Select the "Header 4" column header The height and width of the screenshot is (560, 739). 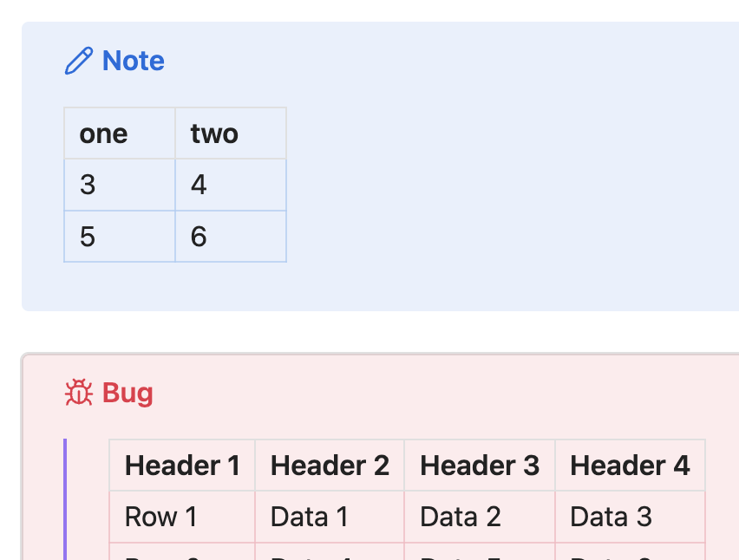630,466
